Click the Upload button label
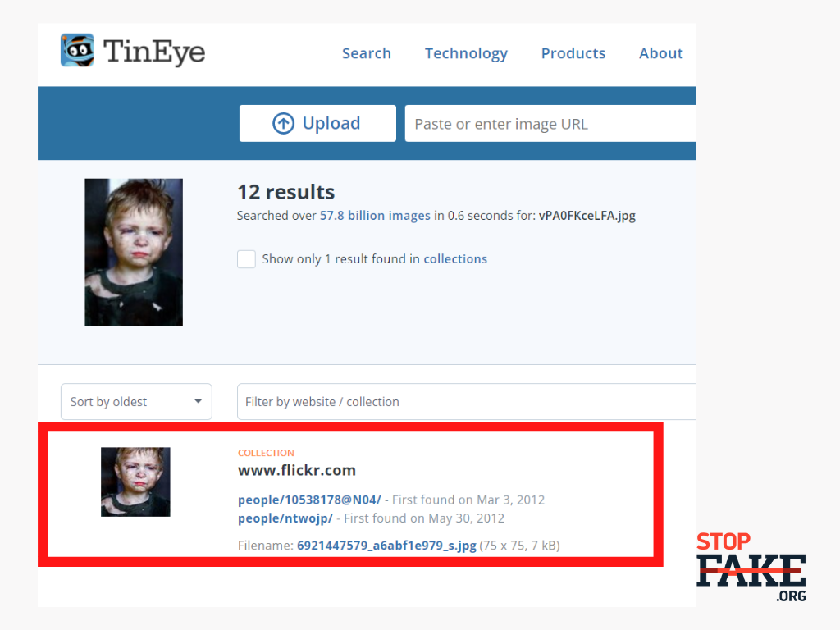Image resolution: width=840 pixels, height=630 pixels. [x=331, y=123]
